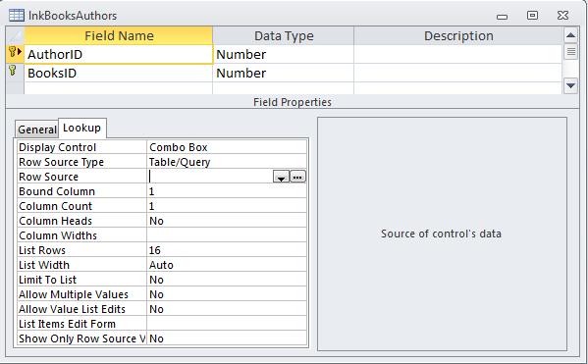Click the Field Name column header
The height and width of the screenshot is (364, 588).
[119, 36]
